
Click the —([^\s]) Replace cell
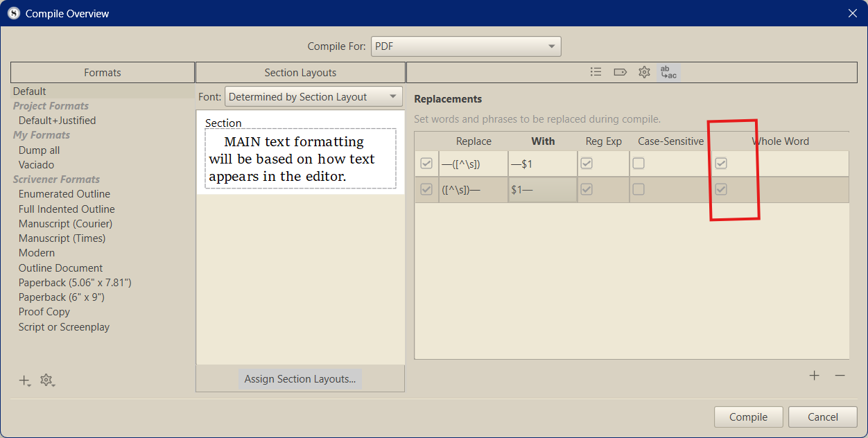click(x=474, y=164)
